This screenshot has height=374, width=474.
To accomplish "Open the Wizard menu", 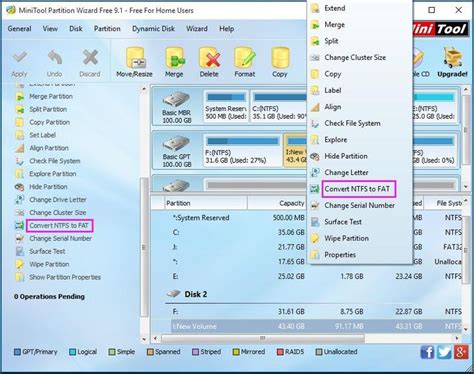I will (197, 29).
